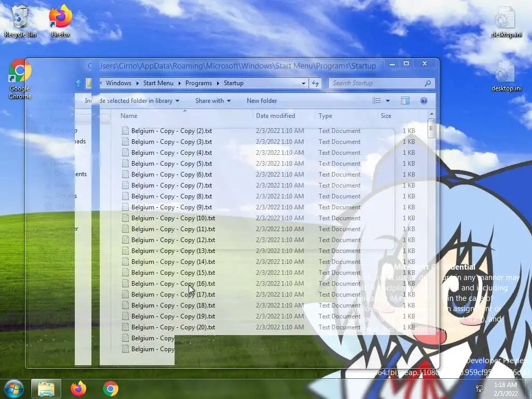
Task: Click Text Document type for Copy (2).txt row
Action: [339, 130]
